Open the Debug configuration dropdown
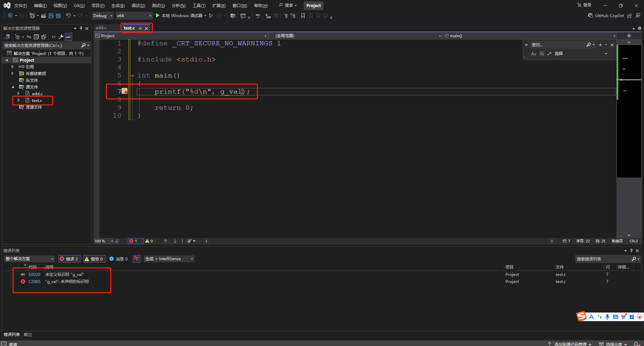 point(103,15)
